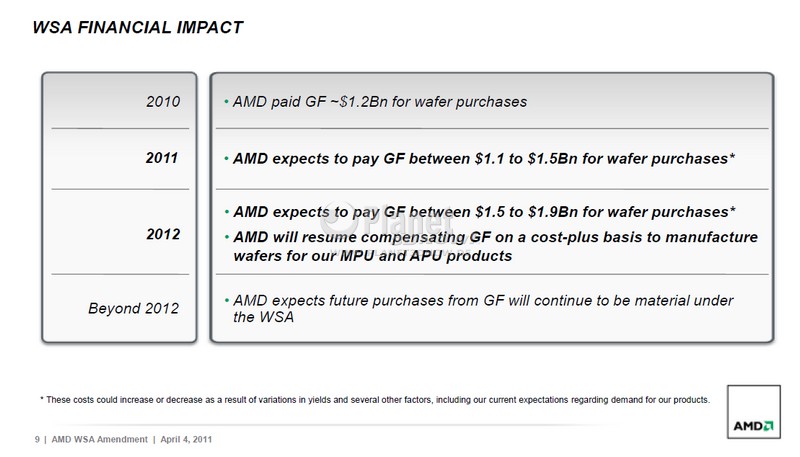The image size is (800, 457).
Task: Click the AMD WSA Amendment footer text
Action: pyautogui.click(x=101, y=440)
